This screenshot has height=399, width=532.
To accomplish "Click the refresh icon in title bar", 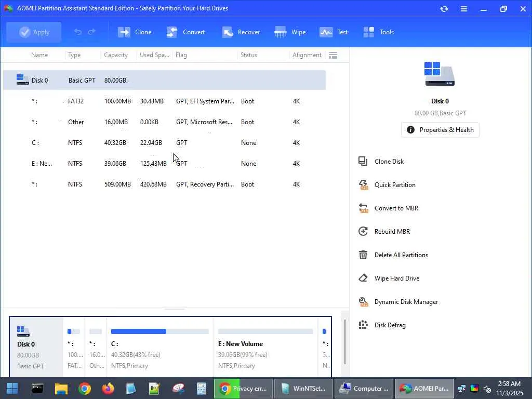I will [x=444, y=9].
